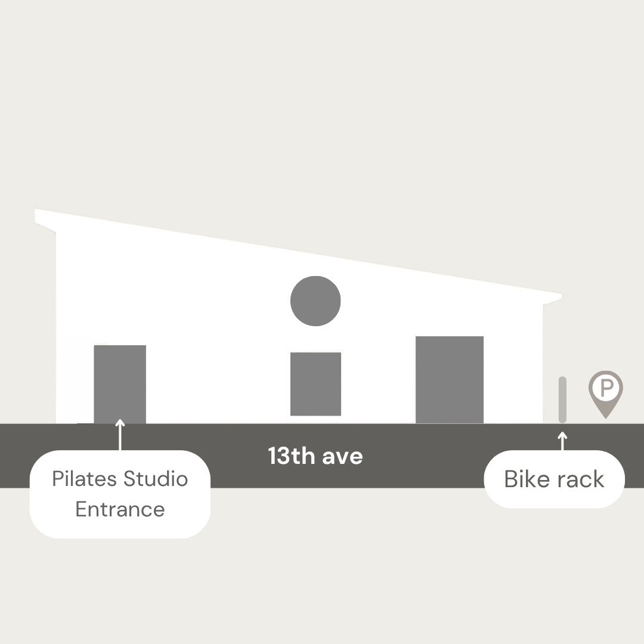Select the word "Entrance" in the label

point(120,509)
